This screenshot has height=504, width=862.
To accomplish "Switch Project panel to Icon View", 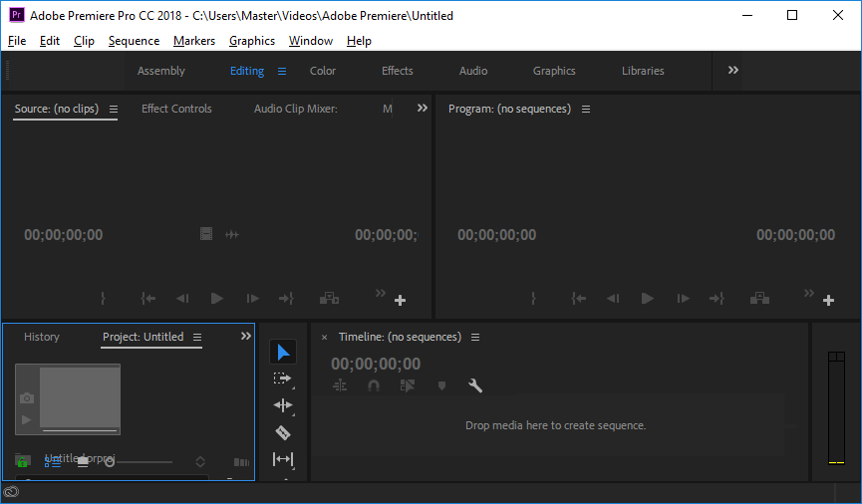I will point(83,462).
